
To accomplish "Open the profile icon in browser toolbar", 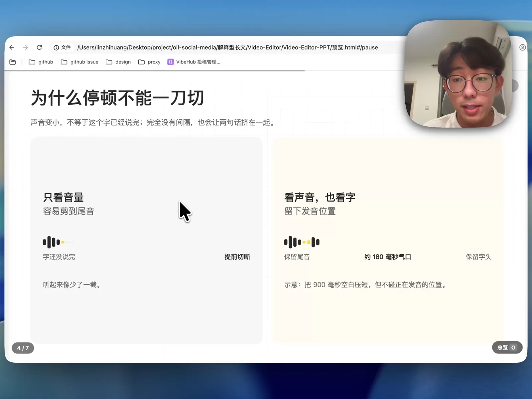I will click(522, 48).
